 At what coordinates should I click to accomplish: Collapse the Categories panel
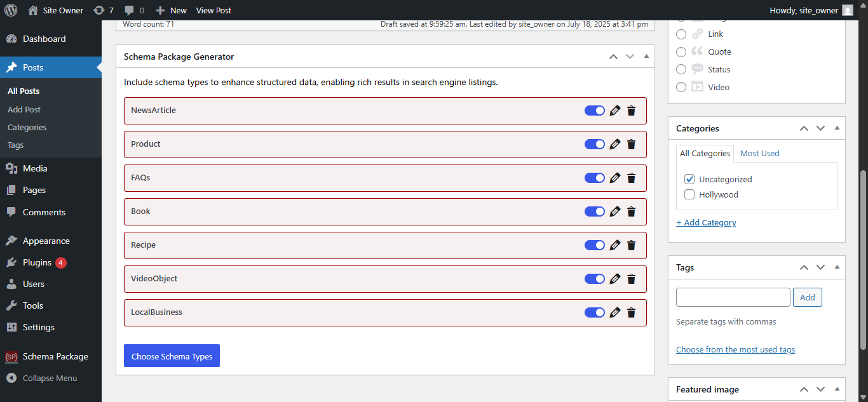(837, 128)
